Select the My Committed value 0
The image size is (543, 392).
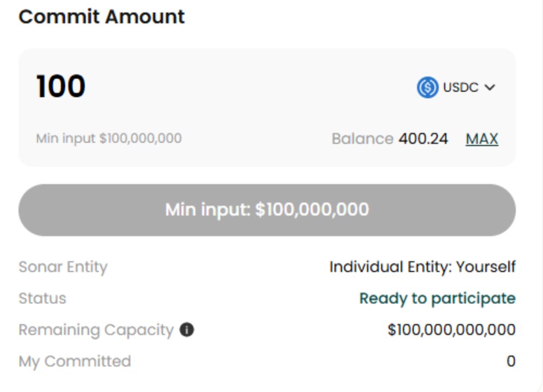coord(511,361)
